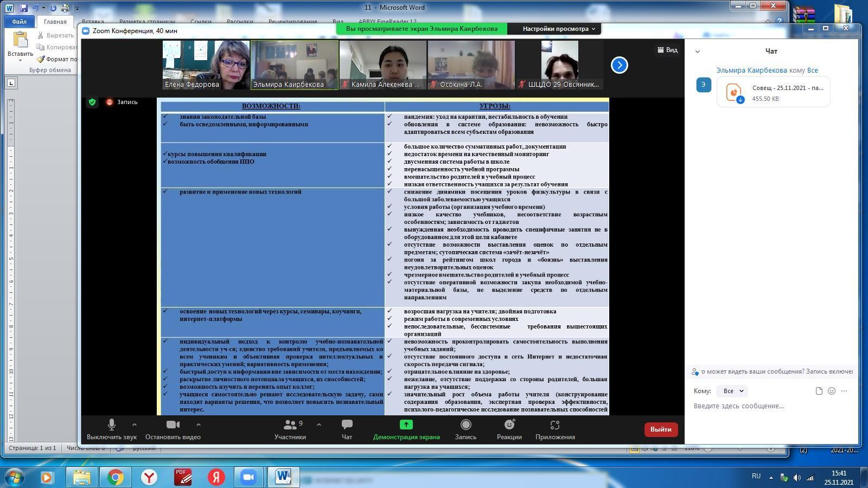Viewport: 868px width, 488px height.
Task: Mute microphone with Выключить звук
Action: click(x=111, y=429)
